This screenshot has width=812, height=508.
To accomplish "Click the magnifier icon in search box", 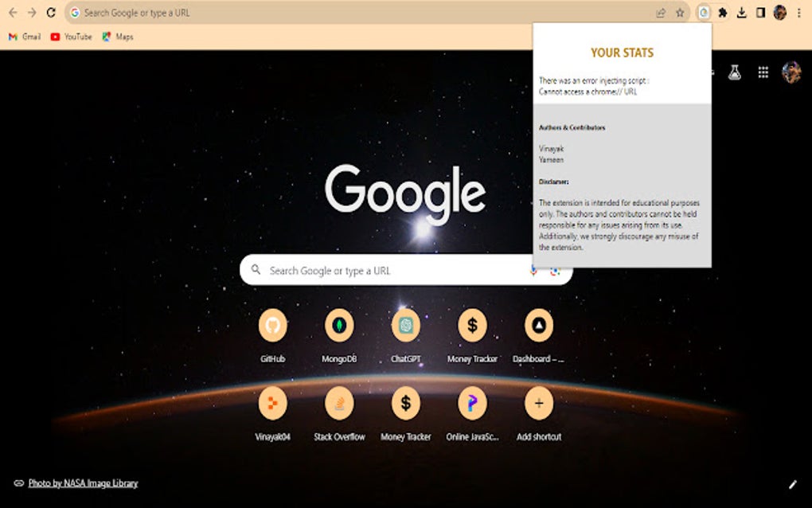I will [256, 270].
